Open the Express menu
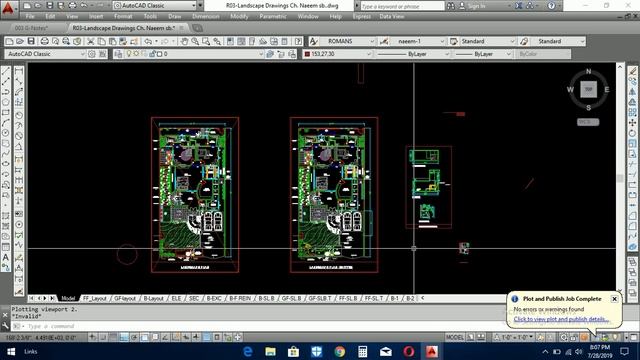This screenshot has height=360, width=640. (x=361, y=16)
